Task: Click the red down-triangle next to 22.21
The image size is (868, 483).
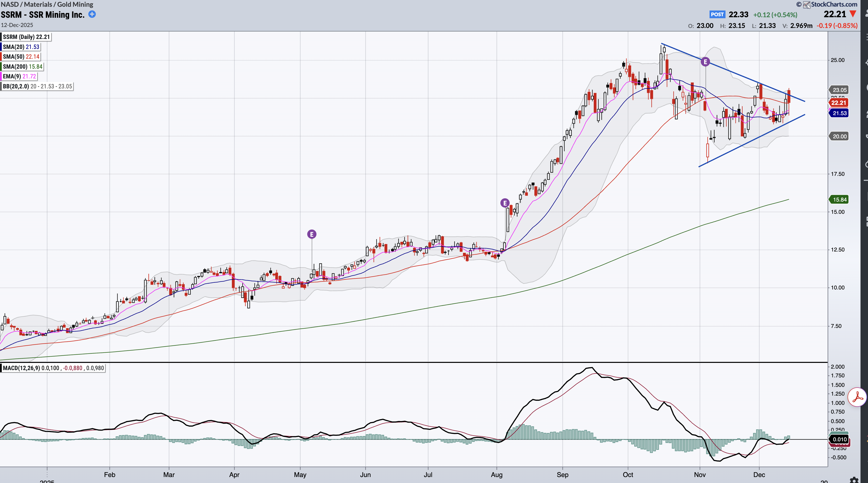Action: click(x=853, y=14)
